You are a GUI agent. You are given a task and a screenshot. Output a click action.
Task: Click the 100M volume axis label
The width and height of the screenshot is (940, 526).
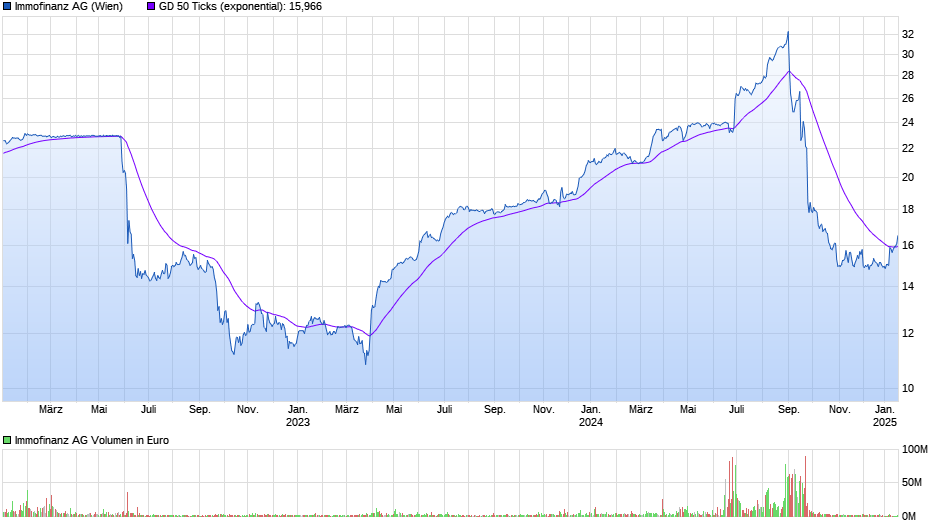point(914,450)
